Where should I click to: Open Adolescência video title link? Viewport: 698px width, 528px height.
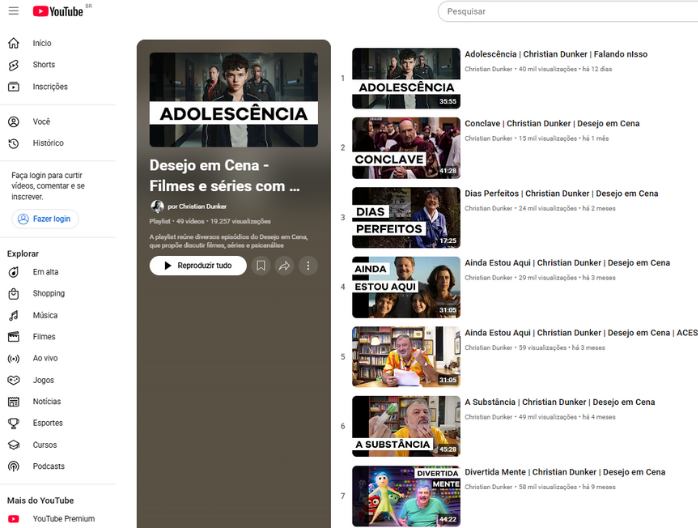tap(556, 54)
